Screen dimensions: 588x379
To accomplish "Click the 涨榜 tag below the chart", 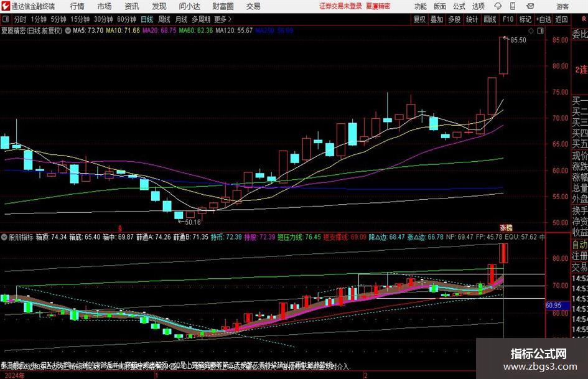I will tap(506, 228).
